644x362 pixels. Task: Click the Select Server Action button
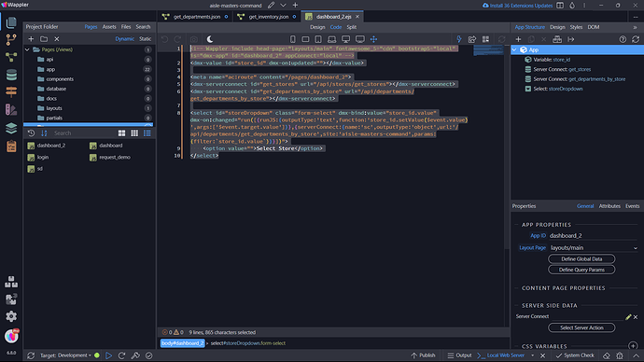pos(581,327)
